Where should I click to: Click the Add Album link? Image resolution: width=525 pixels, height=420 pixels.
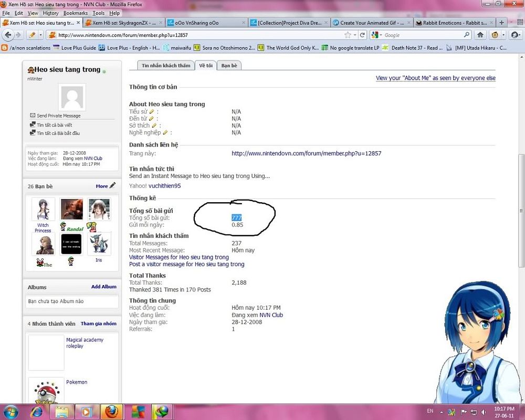click(104, 287)
